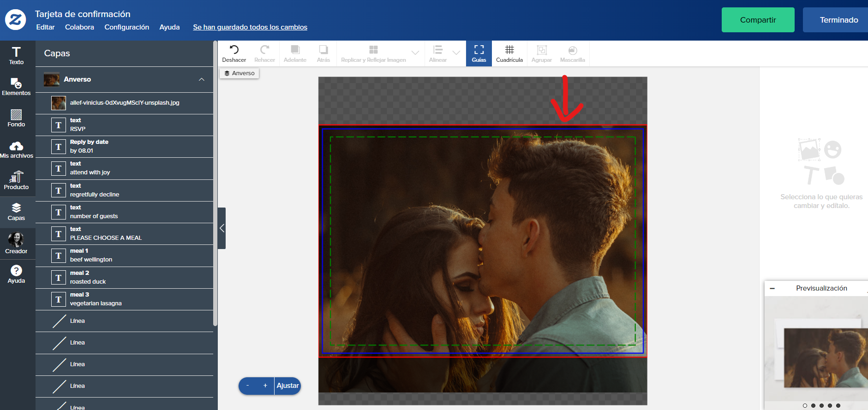The image size is (868, 410).
Task: Click the Deshacer undo button
Action: (x=234, y=53)
